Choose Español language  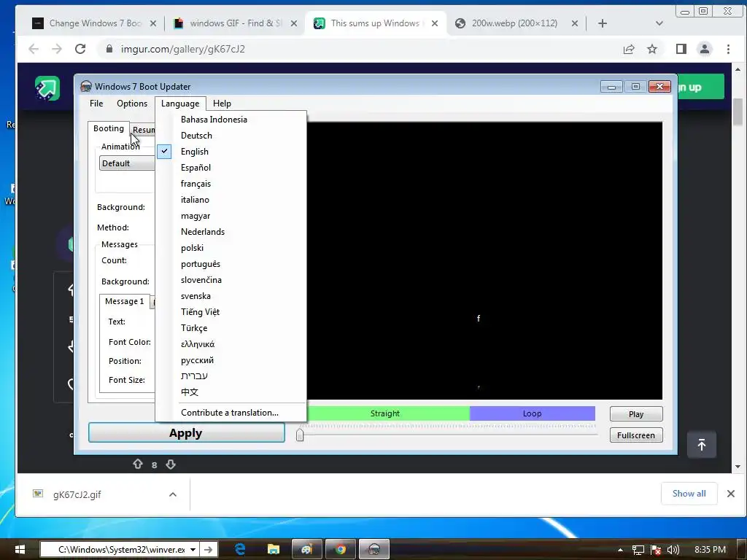point(231,168)
